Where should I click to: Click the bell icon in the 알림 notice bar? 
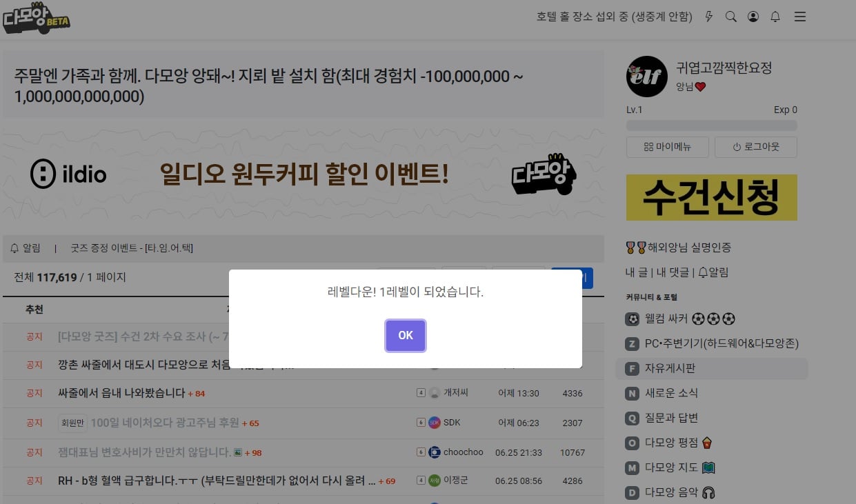pos(14,248)
